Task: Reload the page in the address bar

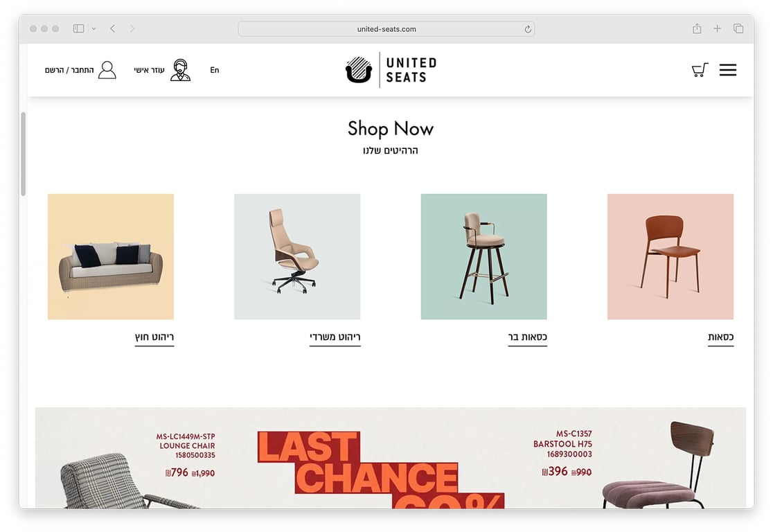Action: (528, 29)
